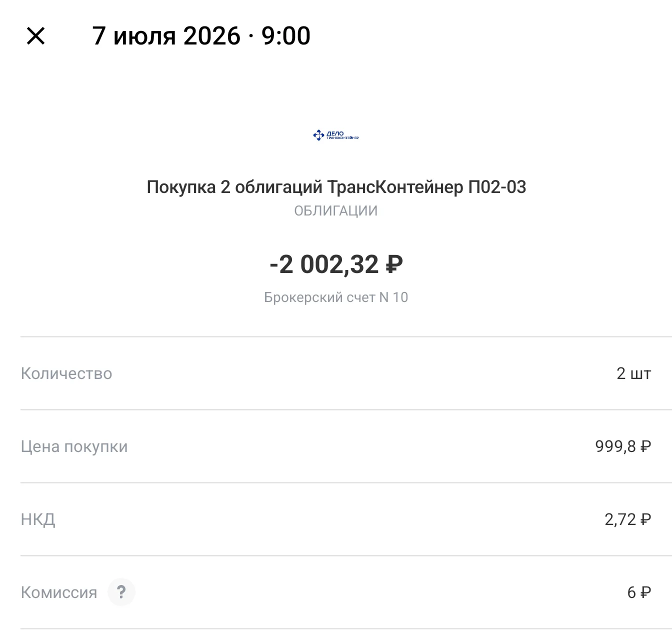Select the quantity value 2 шт
The height and width of the screenshot is (630, 672).
634,373
